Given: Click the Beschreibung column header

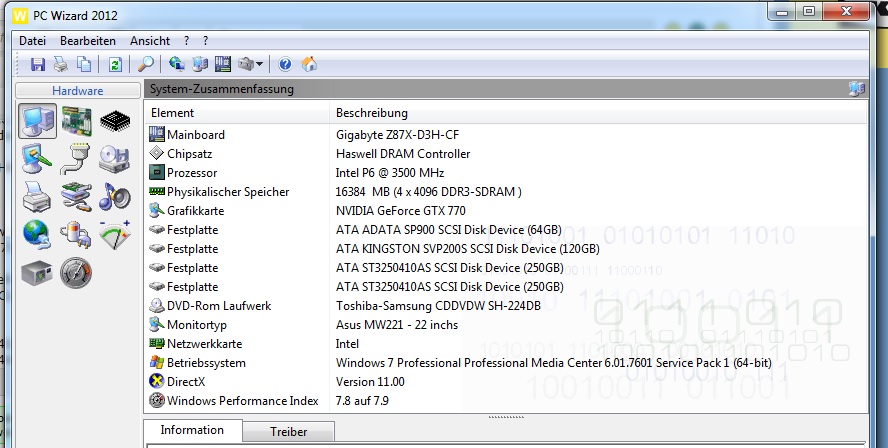Looking at the screenshot, I should tap(598, 113).
